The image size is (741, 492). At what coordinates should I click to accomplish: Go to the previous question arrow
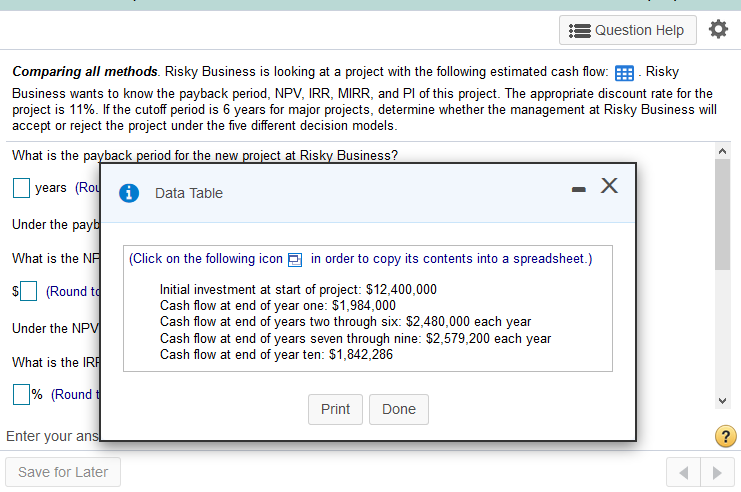click(x=683, y=472)
